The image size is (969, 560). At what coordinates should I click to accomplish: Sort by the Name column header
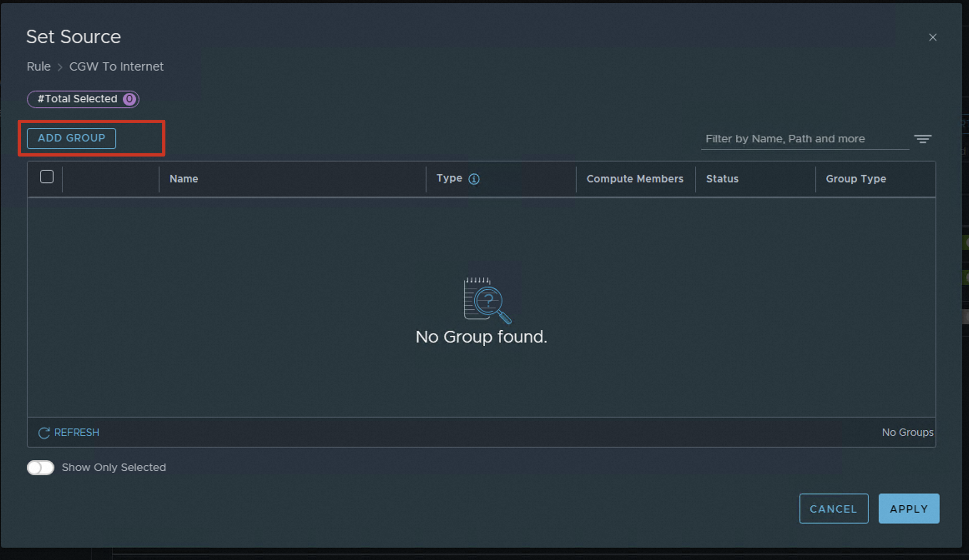[184, 179]
